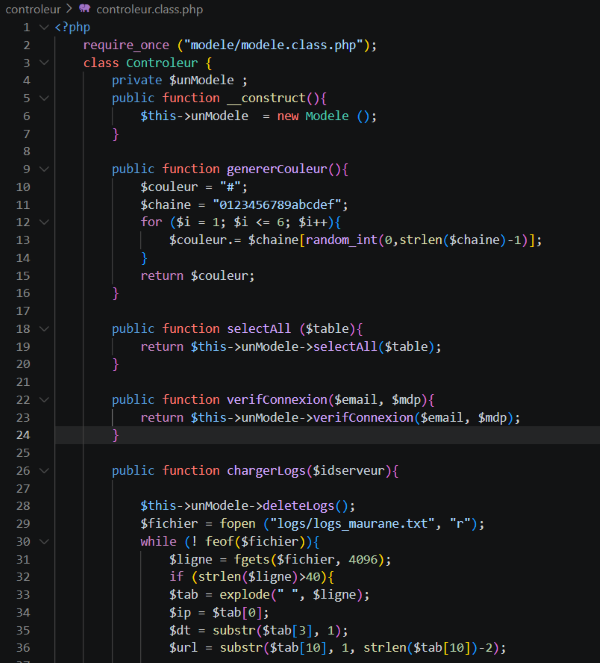600x663 pixels.
Task: Click the 'genererCouleur' function name
Action: click(277, 169)
